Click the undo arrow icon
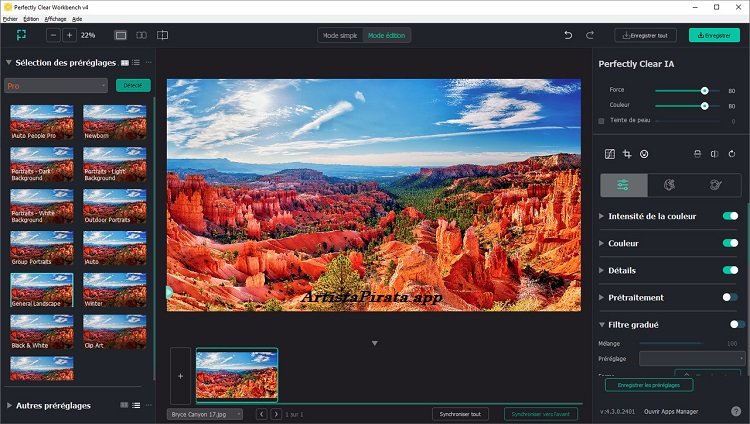Image resolution: width=750 pixels, height=424 pixels. [x=568, y=35]
